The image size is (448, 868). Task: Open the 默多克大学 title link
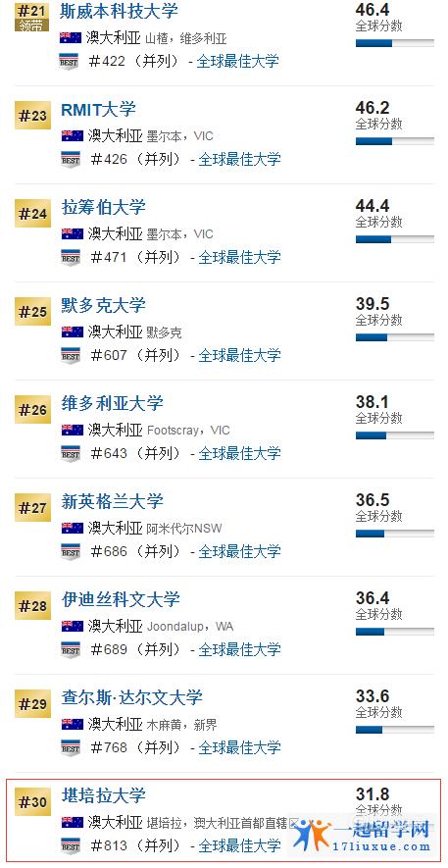click(x=104, y=305)
